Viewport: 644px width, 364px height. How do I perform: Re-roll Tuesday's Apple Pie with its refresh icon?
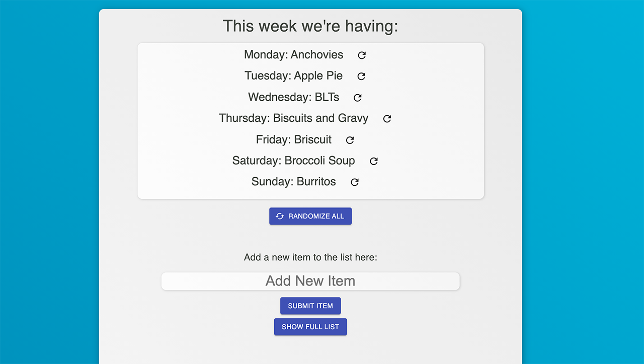pos(361,77)
